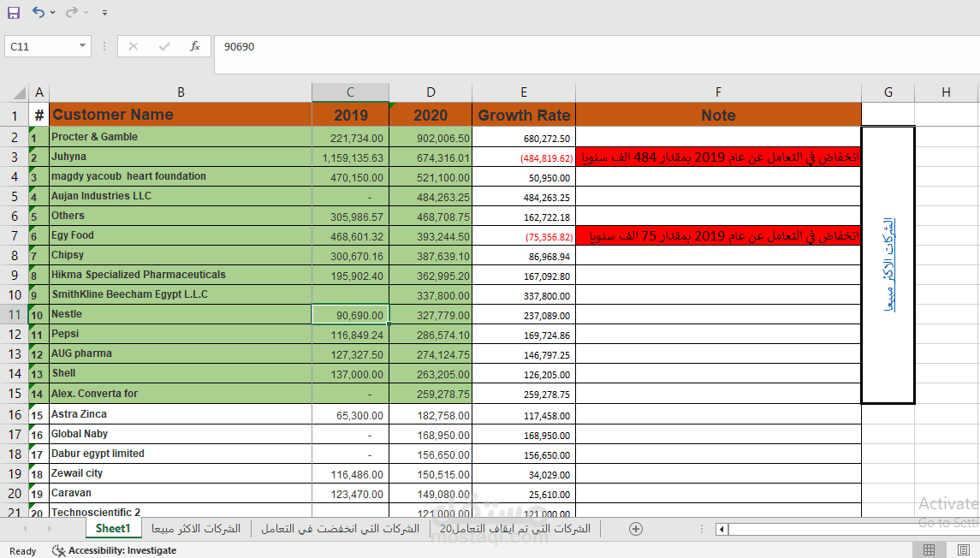The width and height of the screenshot is (980, 558).
Task: Select the Hikma Specialized Pharmaceuticals cell
Action: click(x=181, y=275)
